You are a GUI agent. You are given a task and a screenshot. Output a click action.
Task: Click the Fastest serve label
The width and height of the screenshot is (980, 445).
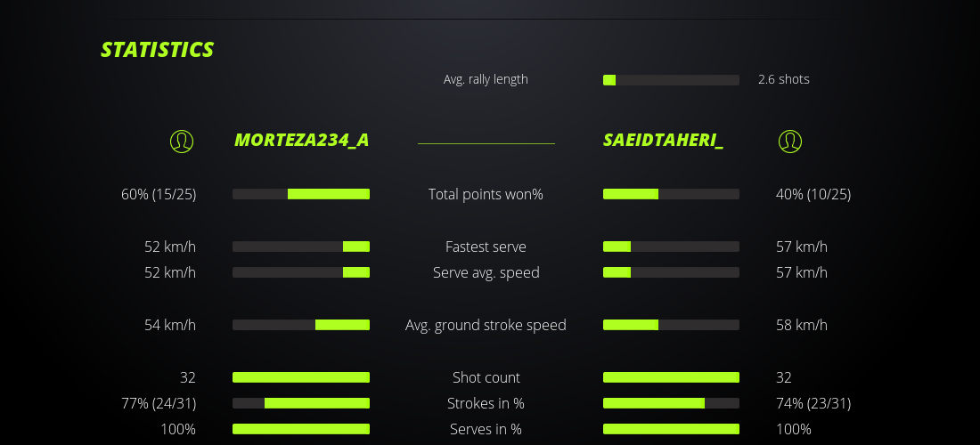click(486, 247)
